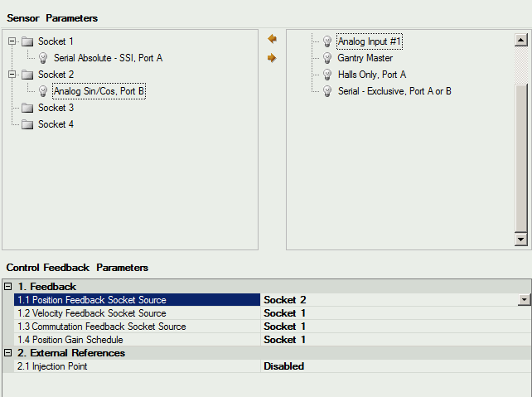Collapse the 1. Feedback section
The height and width of the screenshot is (397, 532).
point(7,287)
